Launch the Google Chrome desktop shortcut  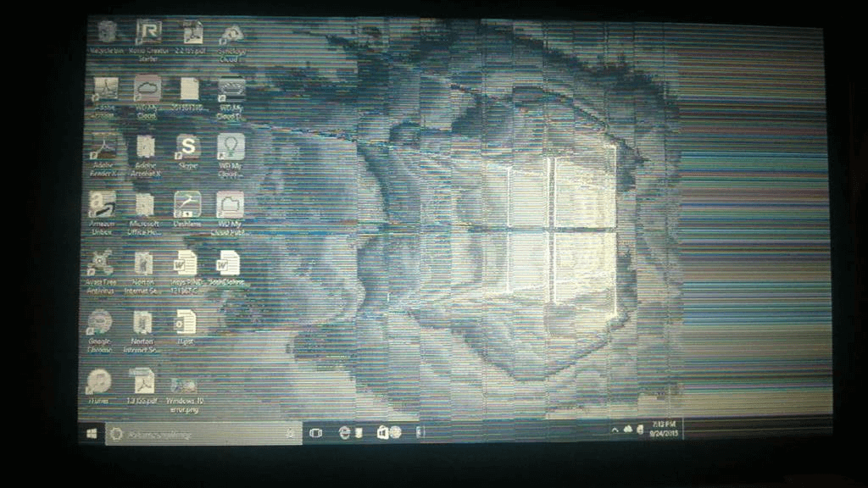[x=100, y=331]
